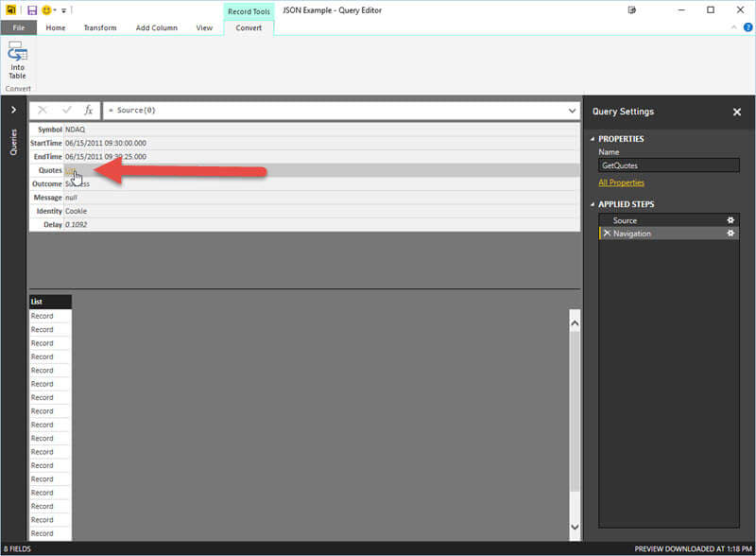This screenshot has height=556, width=756.
Task: Click the scroll up arrow of list preview
Action: [575, 322]
